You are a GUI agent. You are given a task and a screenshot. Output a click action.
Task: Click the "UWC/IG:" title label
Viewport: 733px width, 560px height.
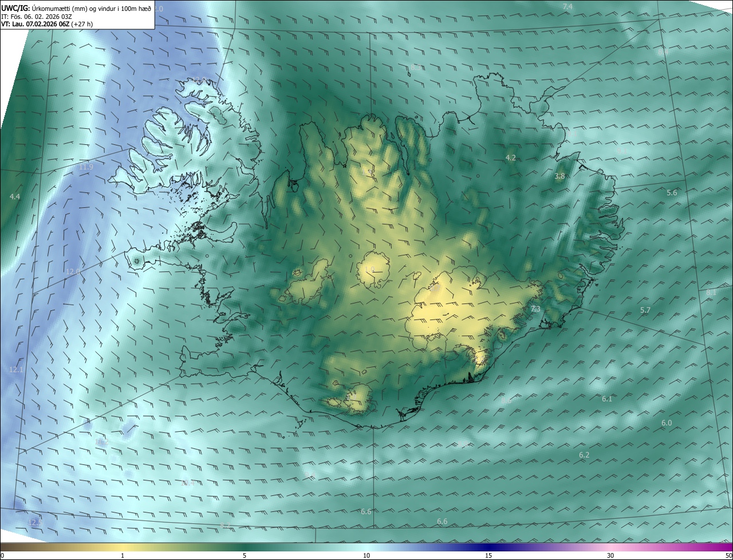coord(15,8)
